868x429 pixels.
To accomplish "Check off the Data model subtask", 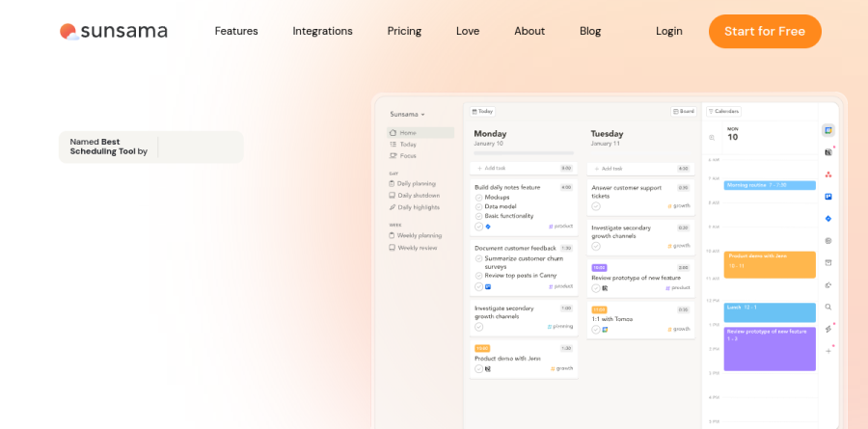I will pyautogui.click(x=478, y=207).
